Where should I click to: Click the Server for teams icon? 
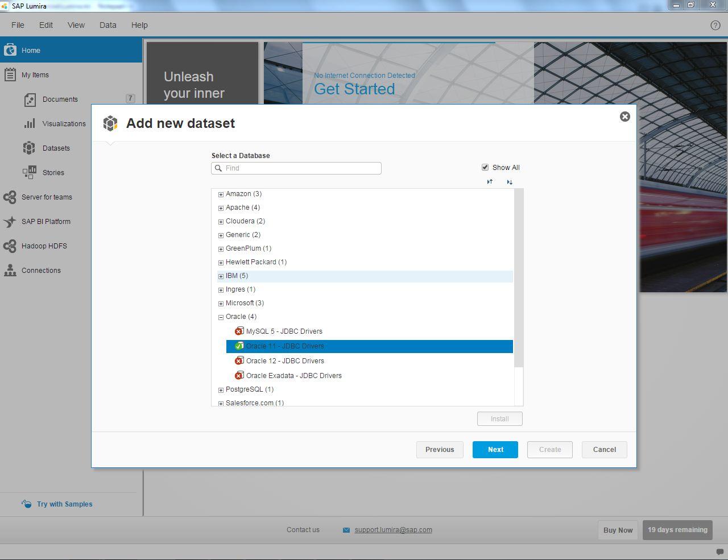pos(10,197)
